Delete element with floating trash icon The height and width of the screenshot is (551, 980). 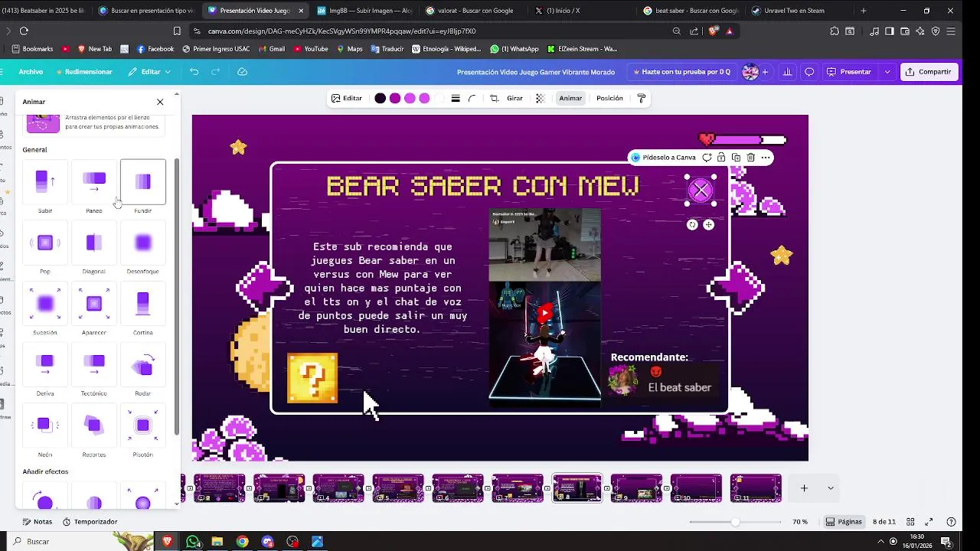point(750,158)
